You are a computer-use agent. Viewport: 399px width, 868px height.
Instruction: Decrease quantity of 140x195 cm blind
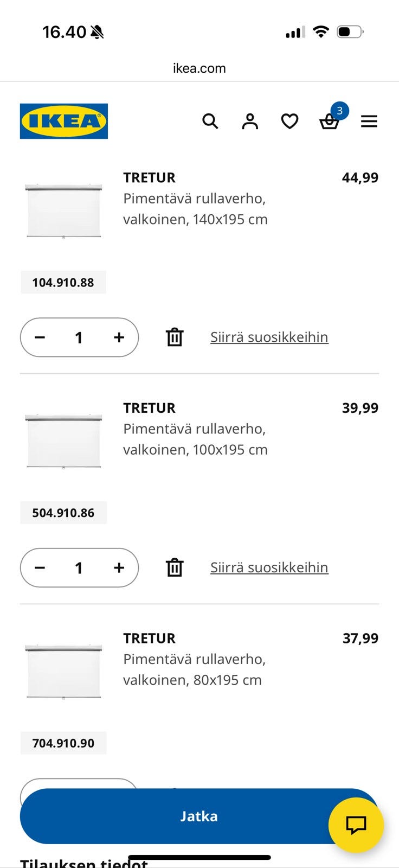pos(40,337)
